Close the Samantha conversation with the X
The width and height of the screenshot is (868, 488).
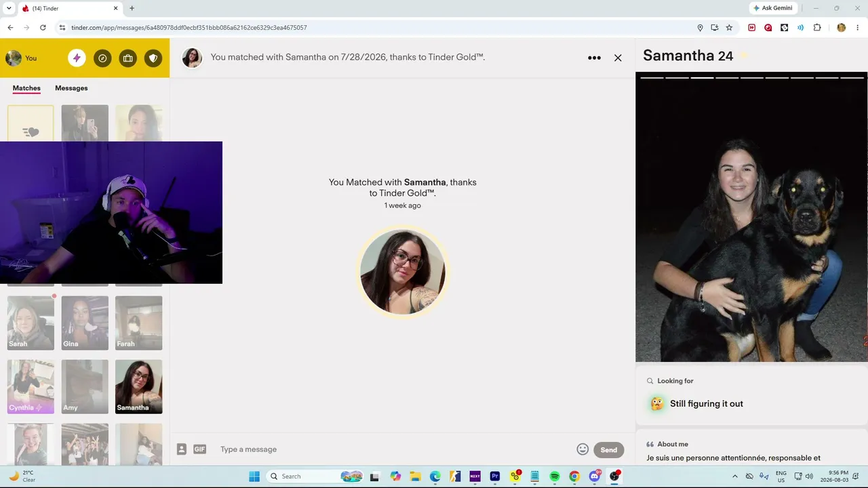point(618,58)
